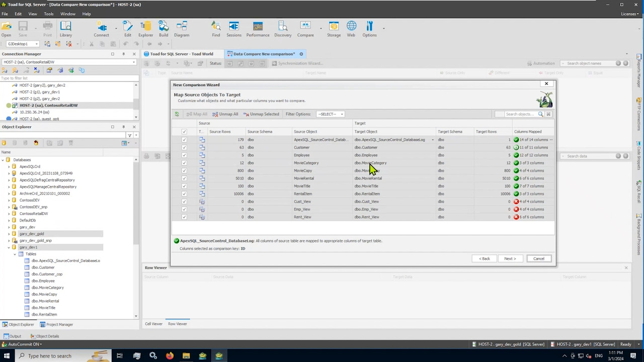Uncheck the Cust_View row checkbox
Screen dimensions: 644x362
pyautogui.click(x=184, y=202)
